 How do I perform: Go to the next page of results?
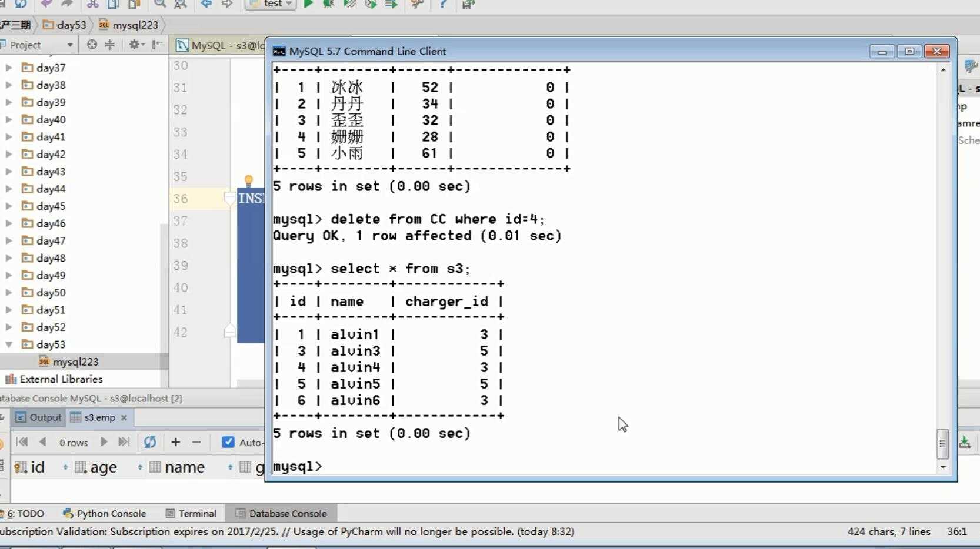click(104, 442)
